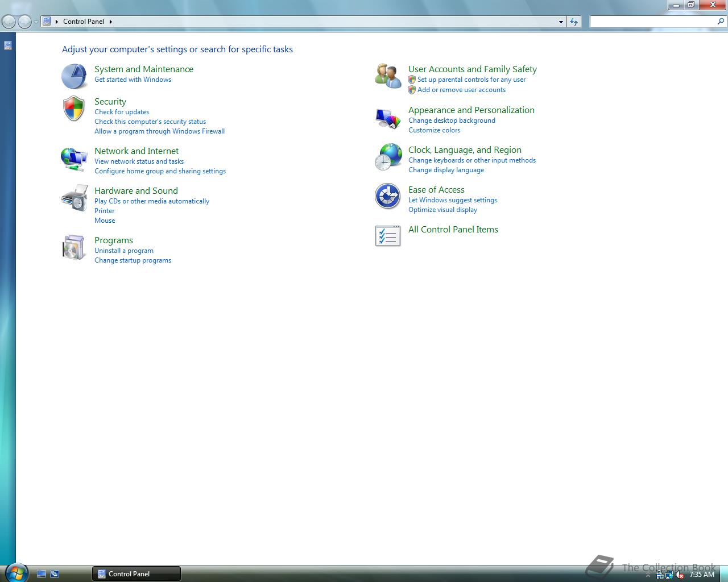This screenshot has height=582, width=728.
Task: Open the Printer link
Action: 104,211
